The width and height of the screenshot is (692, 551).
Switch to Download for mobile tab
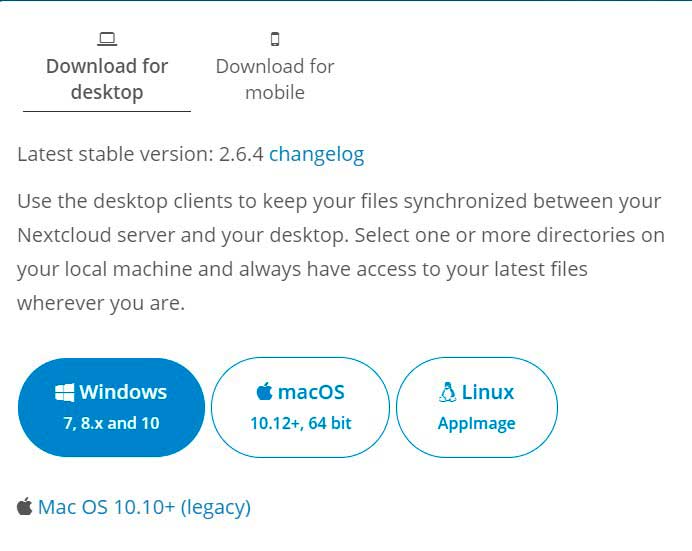(x=275, y=73)
